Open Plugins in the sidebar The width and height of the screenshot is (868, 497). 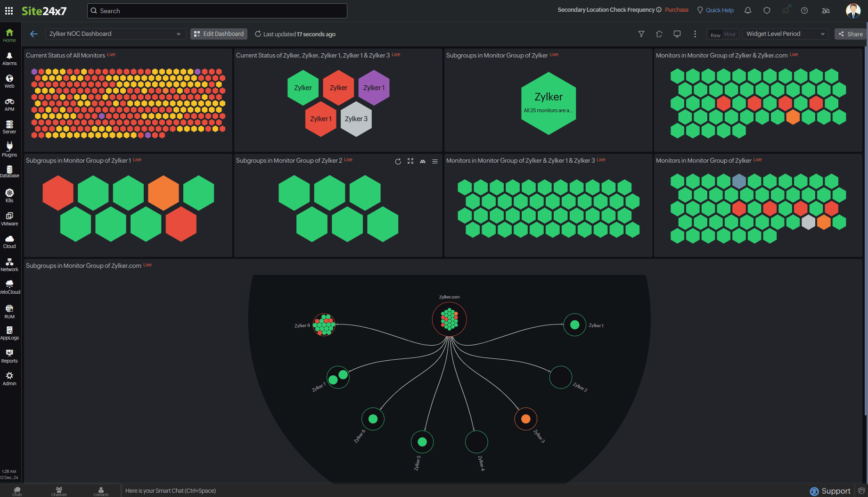click(9, 150)
